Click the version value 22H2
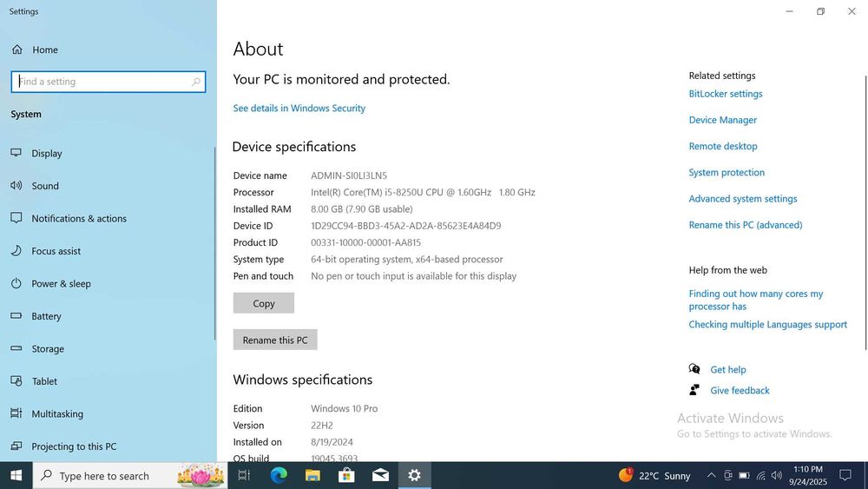The image size is (868, 489). coord(322,426)
